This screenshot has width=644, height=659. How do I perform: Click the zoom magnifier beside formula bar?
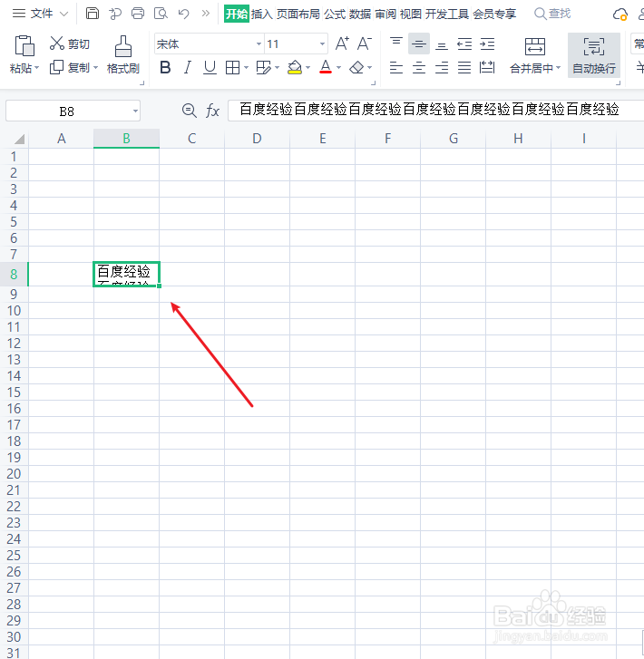tap(190, 111)
